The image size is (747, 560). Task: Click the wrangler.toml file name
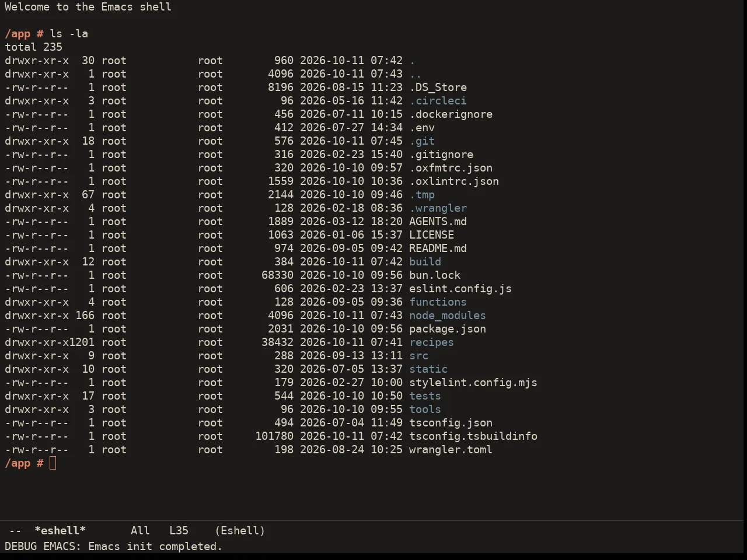click(451, 450)
